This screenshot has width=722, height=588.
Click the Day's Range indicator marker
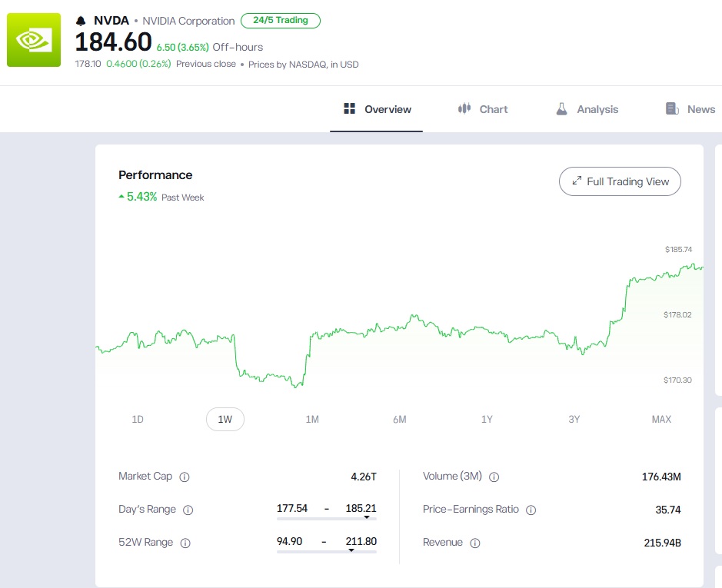pyautogui.click(x=368, y=517)
